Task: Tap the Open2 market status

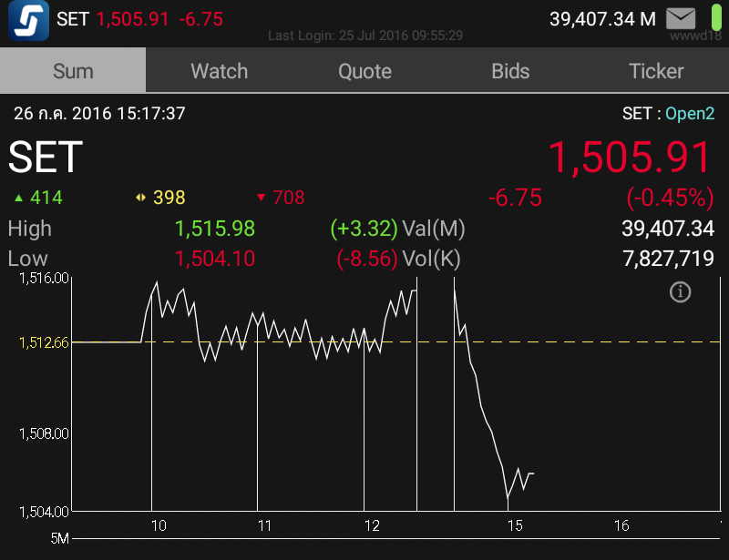Action: (x=690, y=114)
